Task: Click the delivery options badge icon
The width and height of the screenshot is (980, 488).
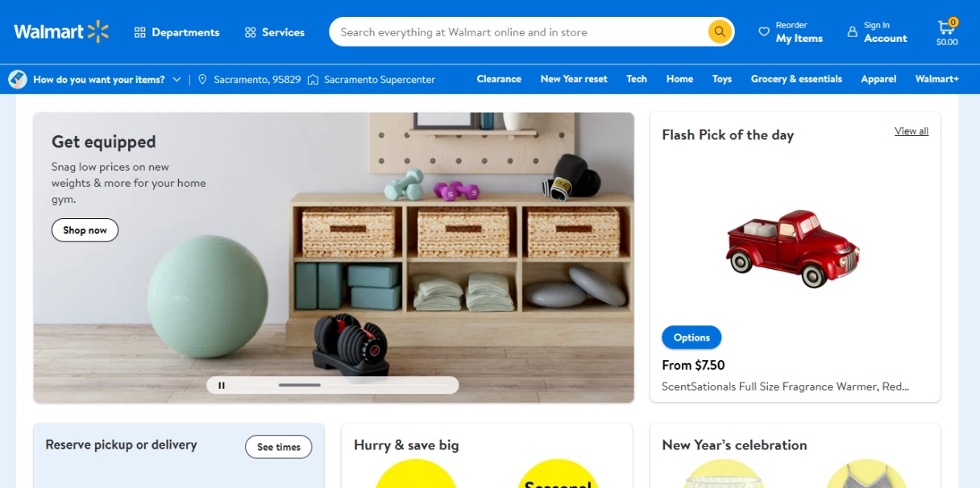Action: (x=18, y=80)
